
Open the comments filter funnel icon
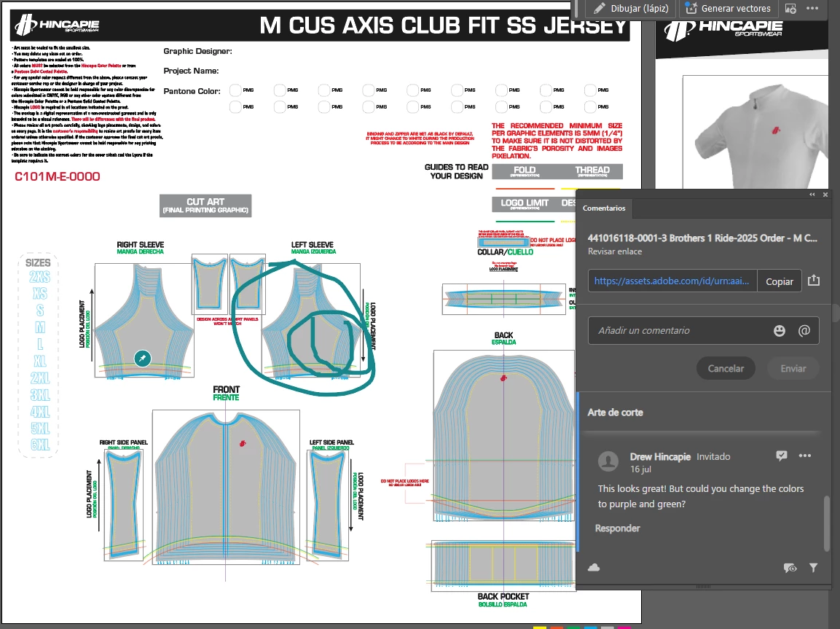pos(813,568)
